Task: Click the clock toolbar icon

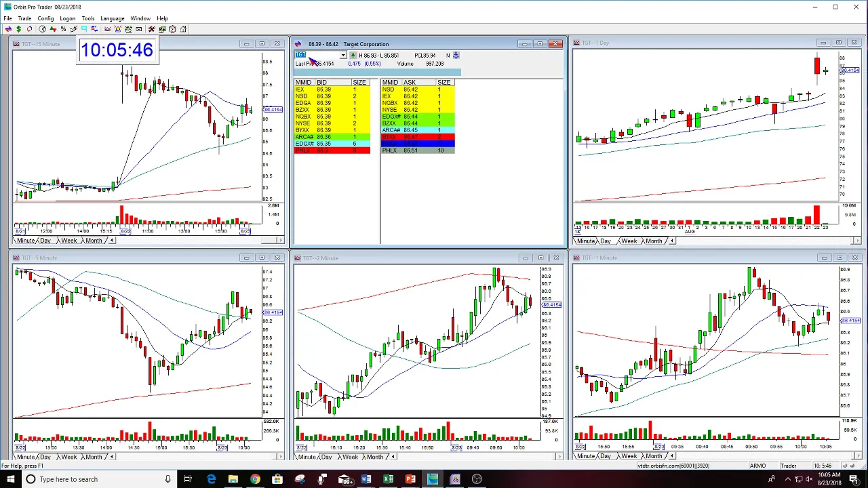Action: tap(42, 29)
